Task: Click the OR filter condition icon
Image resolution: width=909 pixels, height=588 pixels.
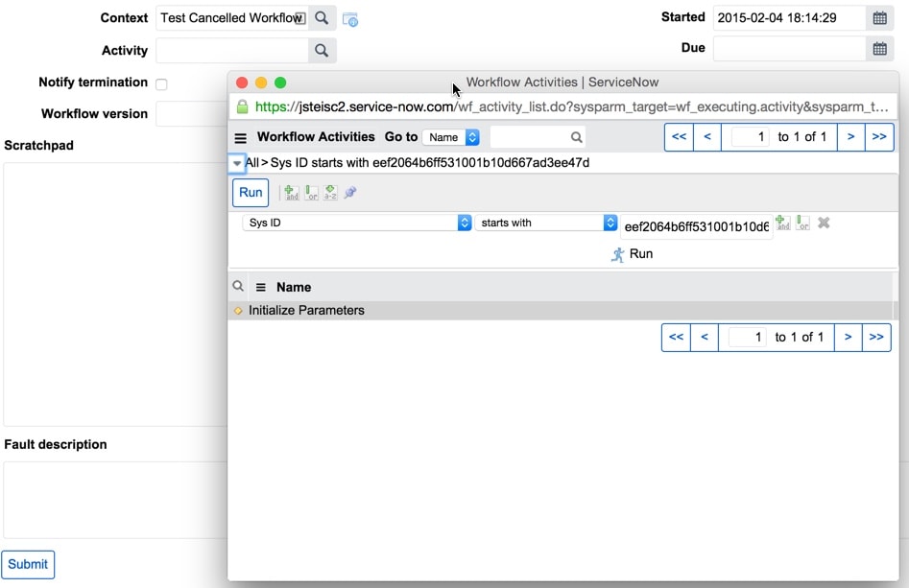Action: coord(312,192)
